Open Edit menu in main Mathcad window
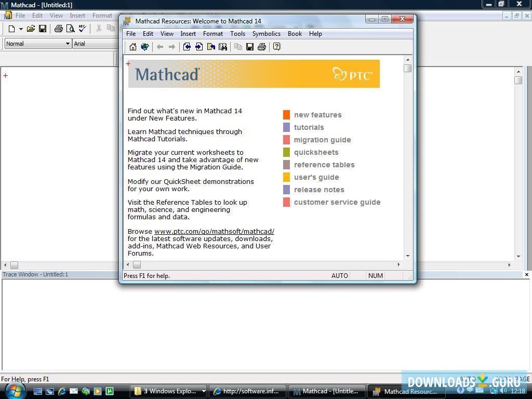This screenshot has width=532, height=399. [37, 16]
